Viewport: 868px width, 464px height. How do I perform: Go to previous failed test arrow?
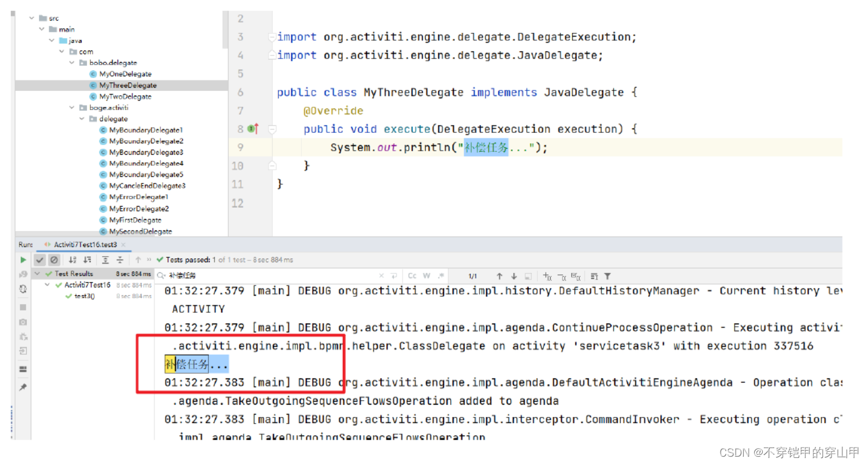pos(138,260)
